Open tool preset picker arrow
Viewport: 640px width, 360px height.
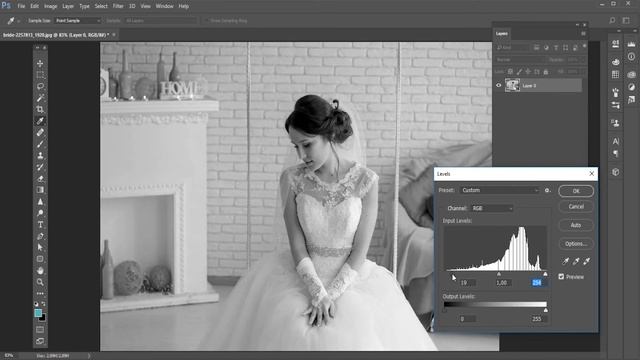[x=18, y=20]
